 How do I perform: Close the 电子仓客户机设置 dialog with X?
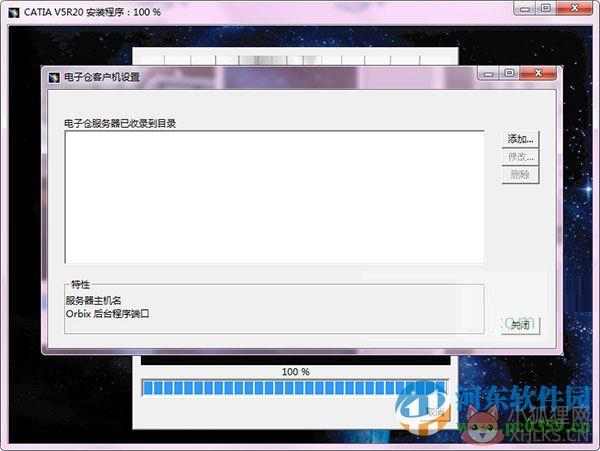(538, 73)
